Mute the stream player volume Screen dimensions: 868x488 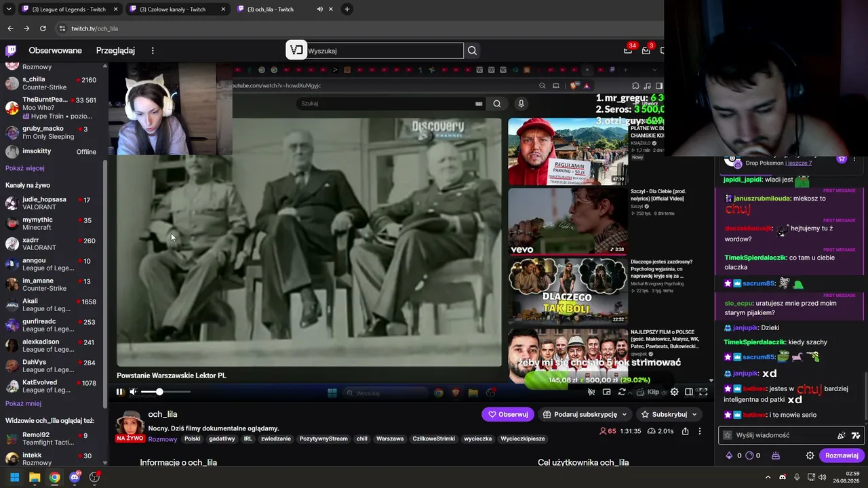[134, 392]
